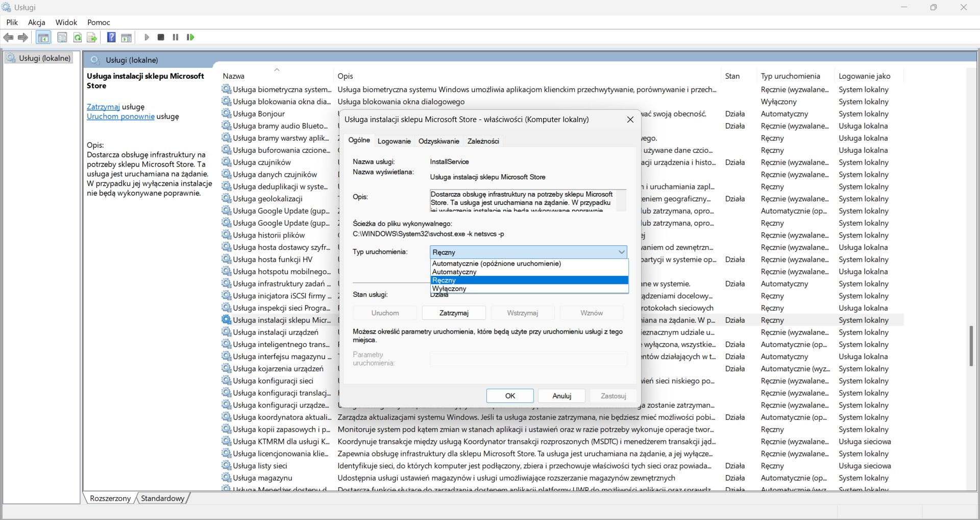Click the Zatrzymaj link in the left description pane
The width and height of the screenshot is (980, 520).
point(103,107)
